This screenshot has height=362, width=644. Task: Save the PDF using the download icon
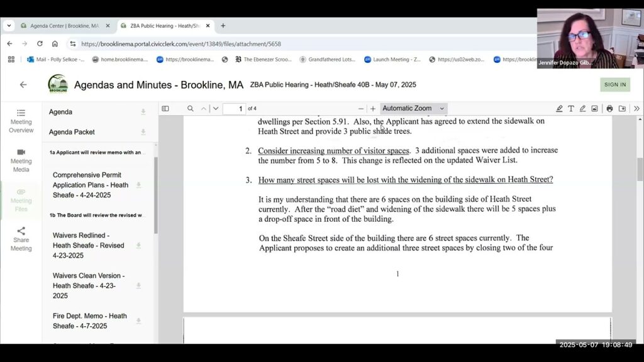tap(622, 109)
